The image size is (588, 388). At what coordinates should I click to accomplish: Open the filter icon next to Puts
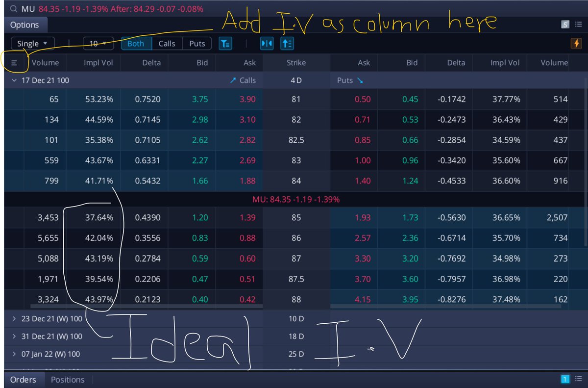coord(225,44)
